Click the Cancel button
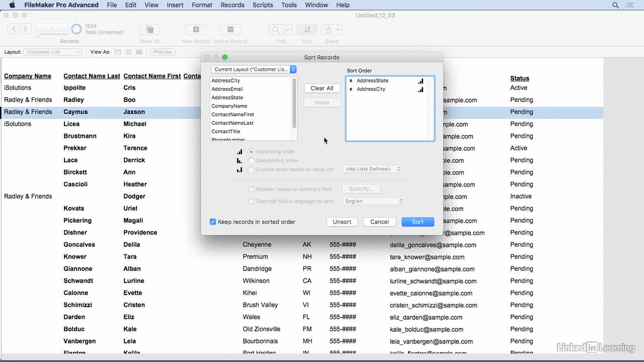 pos(379,222)
